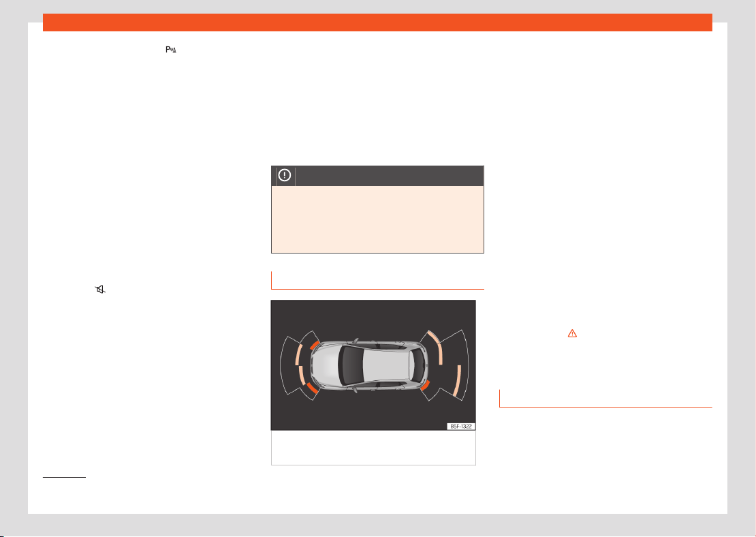Select the upper red segment near car's hood
756x537 pixels.
coord(314,346)
